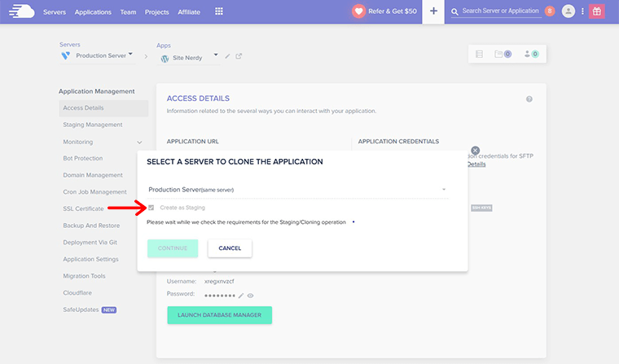Click the SSH KEYS button
The height and width of the screenshot is (364, 619).
481,208
